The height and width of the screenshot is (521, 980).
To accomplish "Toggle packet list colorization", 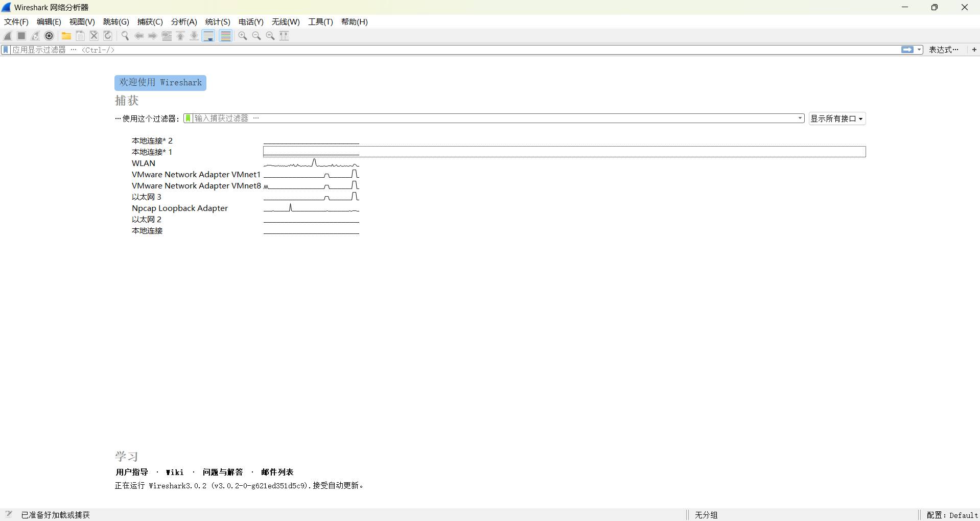I will tap(225, 36).
